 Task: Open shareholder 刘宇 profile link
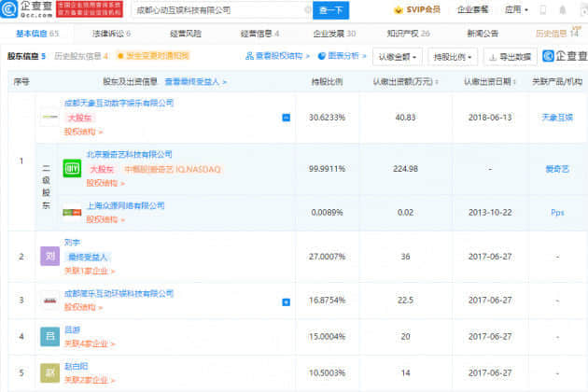click(72, 243)
